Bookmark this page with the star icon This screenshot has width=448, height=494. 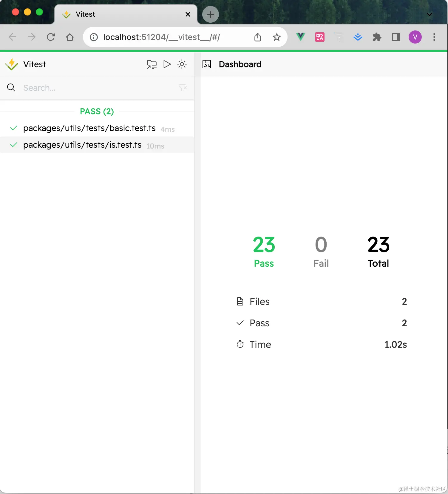[277, 37]
